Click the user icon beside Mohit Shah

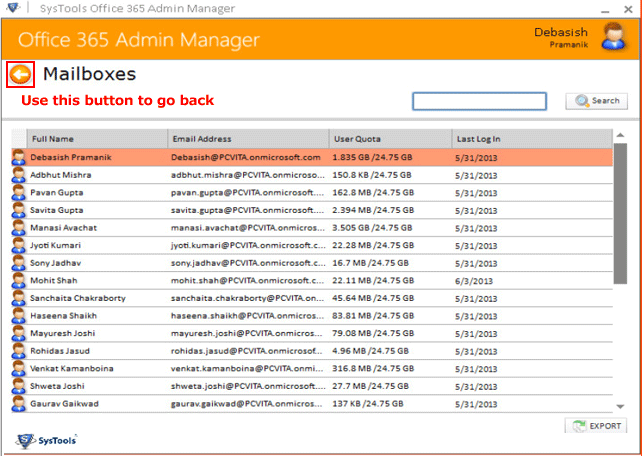pyautogui.click(x=18, y=280)
